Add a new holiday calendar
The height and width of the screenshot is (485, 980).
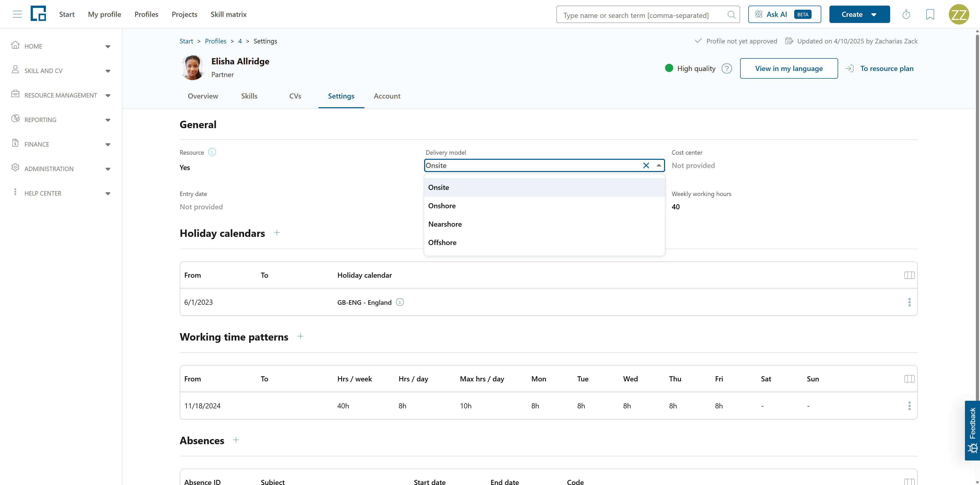click(277, 233)
